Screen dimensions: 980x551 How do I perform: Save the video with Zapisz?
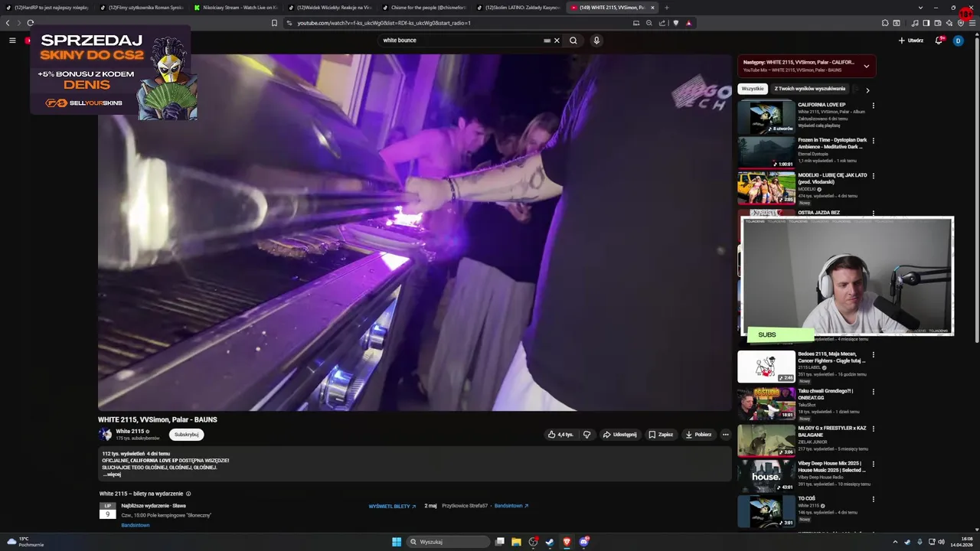point(661,435)
